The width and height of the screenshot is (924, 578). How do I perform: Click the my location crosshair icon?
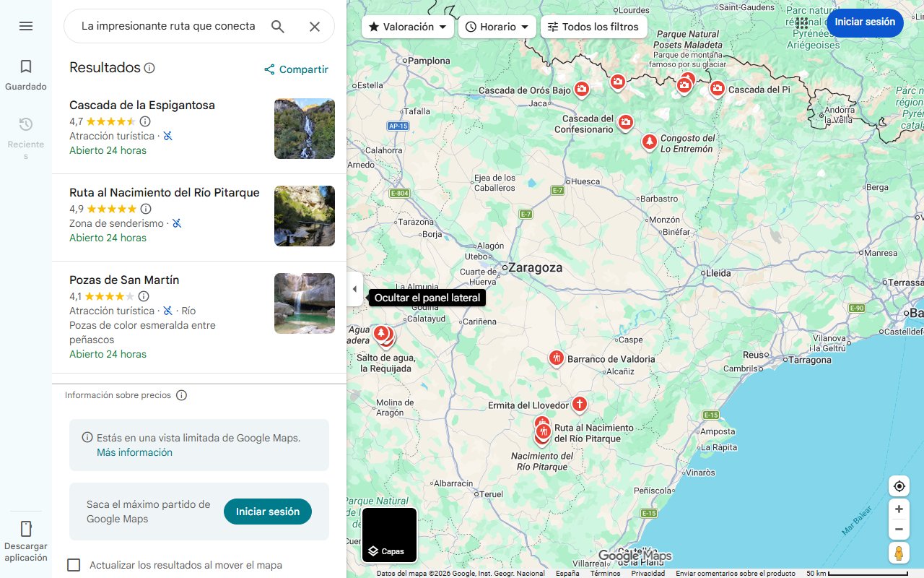899,486
